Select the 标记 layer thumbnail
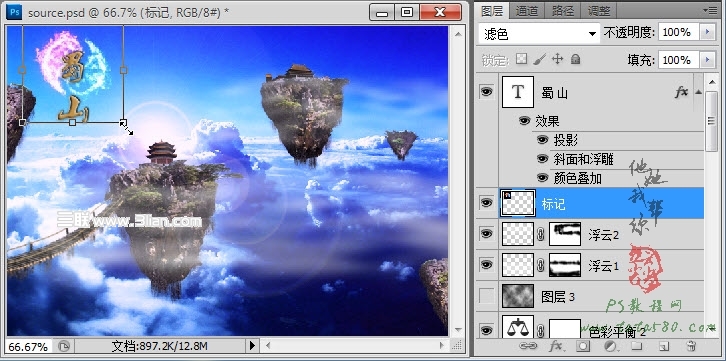Image resolution: width=726 pixels, height=361 pixels. pos(518,203)
